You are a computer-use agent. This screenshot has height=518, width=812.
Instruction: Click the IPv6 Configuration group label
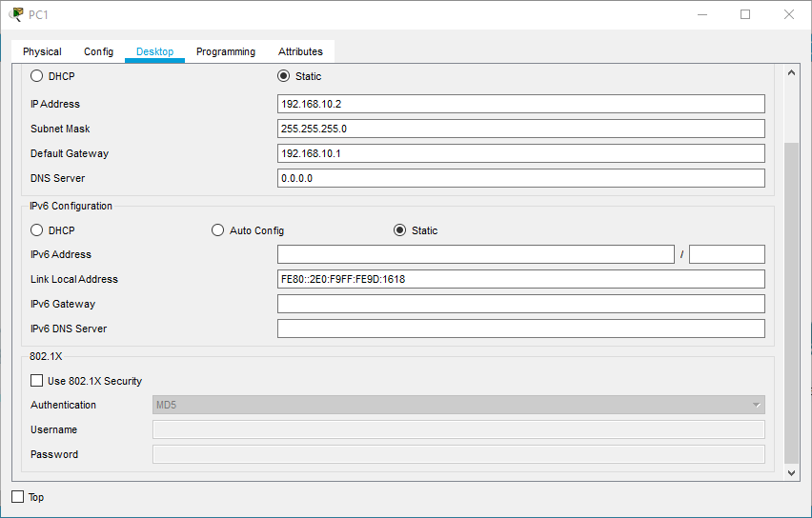tap(71, 206)
